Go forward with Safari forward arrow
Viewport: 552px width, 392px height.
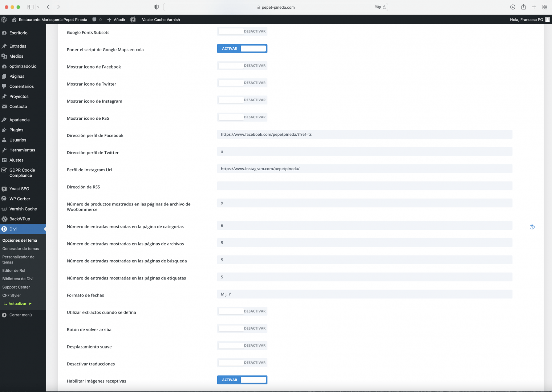58,7
